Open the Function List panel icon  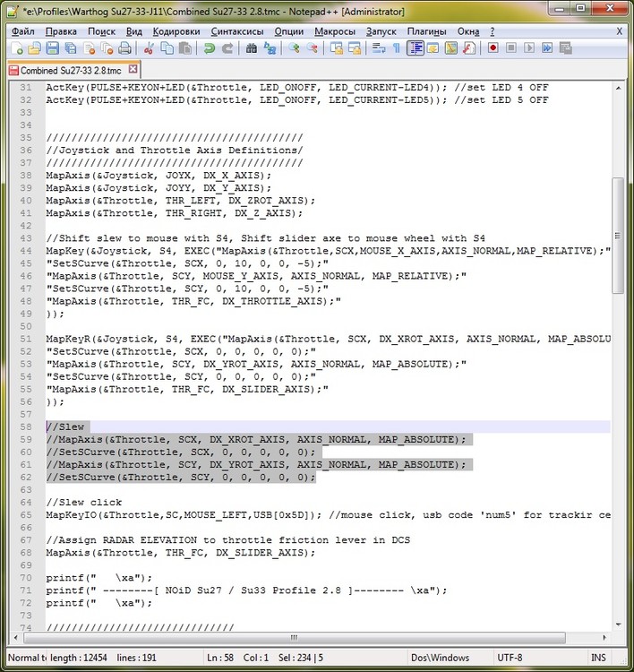coord(468,48)
